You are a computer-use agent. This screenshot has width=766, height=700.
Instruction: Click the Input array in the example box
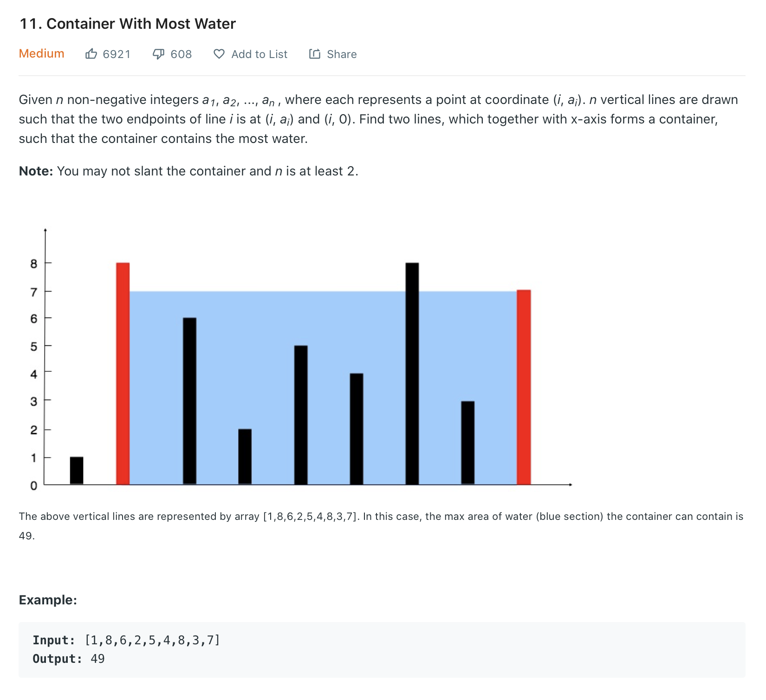coord(152,640)
